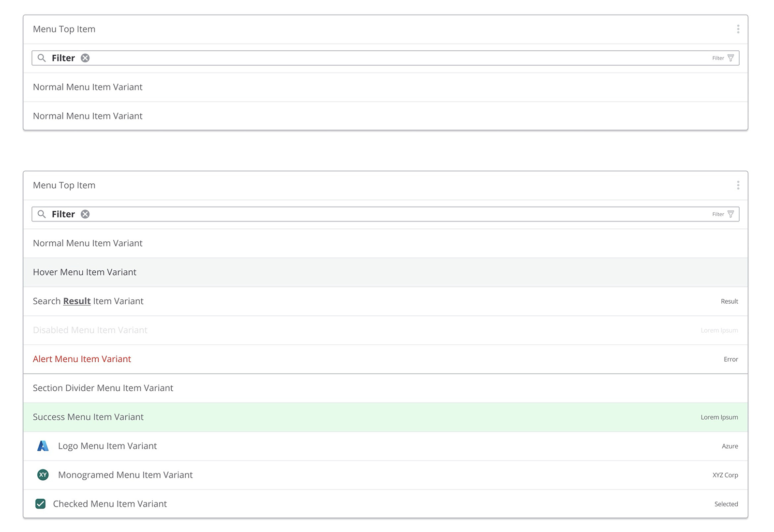Click the underlined Result link text
The height and width of the screenshot is (532, 774).
coord(77,301)
